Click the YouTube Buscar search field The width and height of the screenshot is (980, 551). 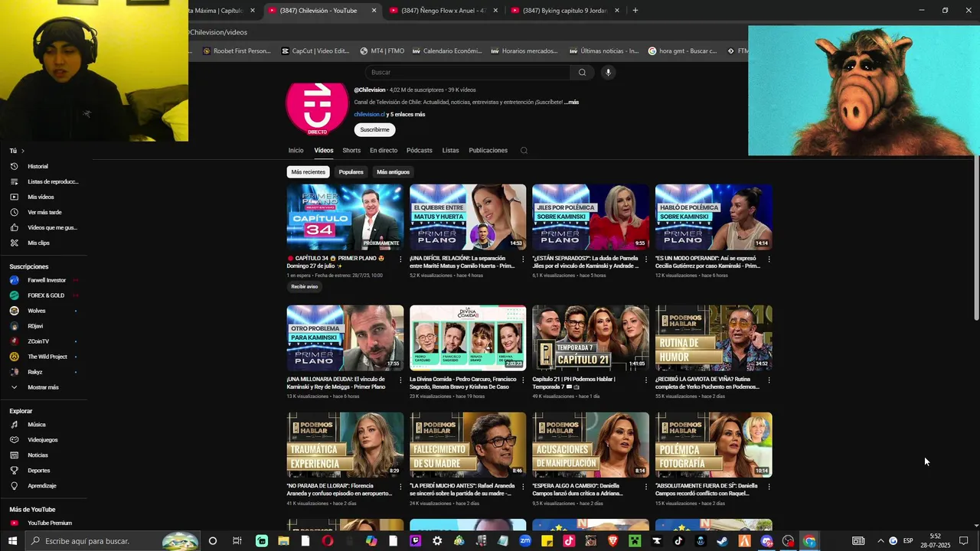point(467,73)
